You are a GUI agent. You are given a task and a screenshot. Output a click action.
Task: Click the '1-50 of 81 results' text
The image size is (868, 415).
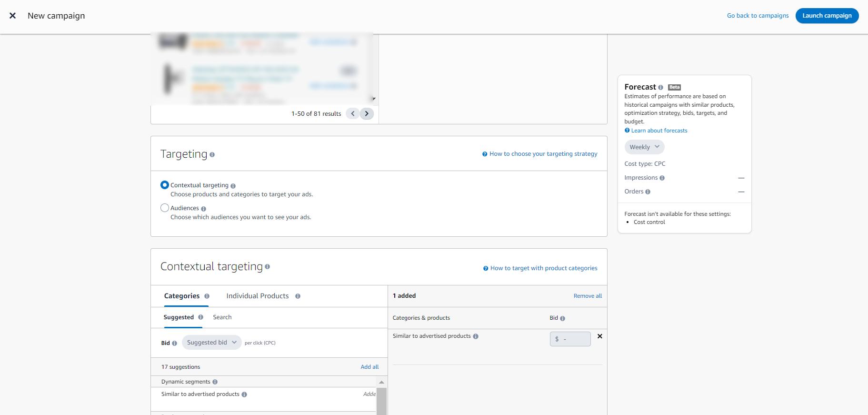(316, 114)
